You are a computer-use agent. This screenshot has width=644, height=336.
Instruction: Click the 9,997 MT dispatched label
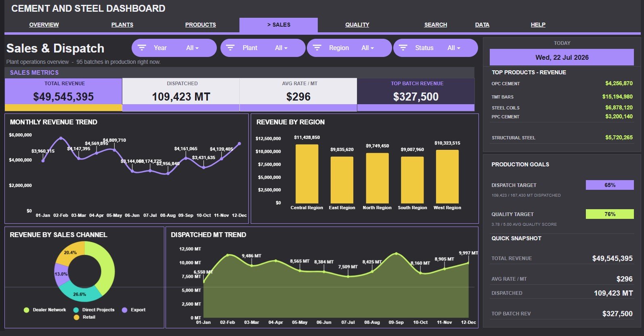click(468, 253)
